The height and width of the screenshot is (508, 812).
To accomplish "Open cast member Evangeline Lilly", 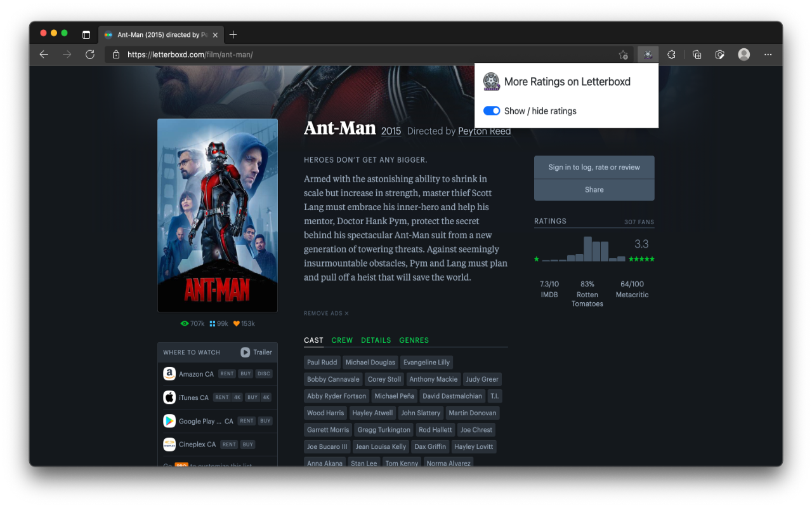I will tap(427, 363).
